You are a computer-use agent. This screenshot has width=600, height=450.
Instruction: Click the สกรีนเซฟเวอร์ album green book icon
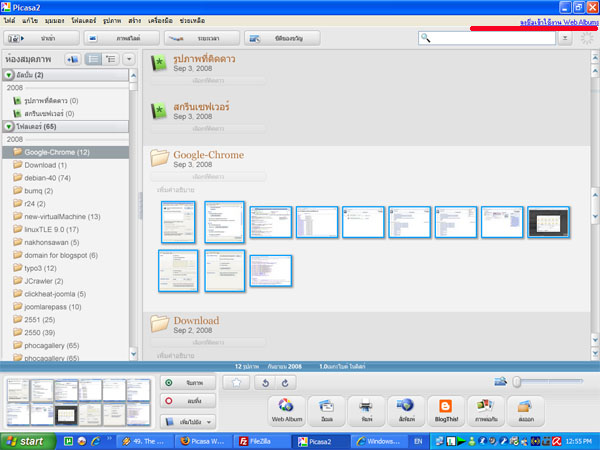pos(159,111)
